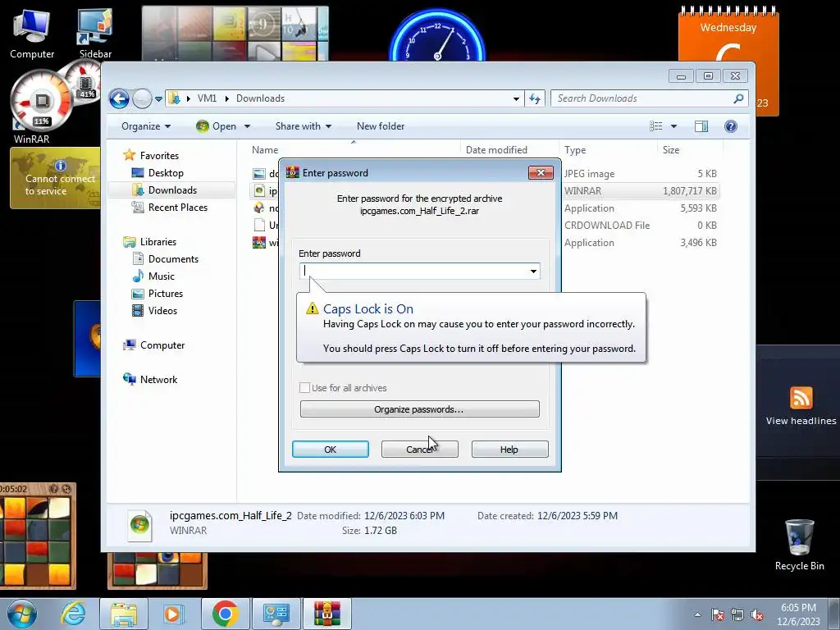Select Libraries in navigation pane

pos(158,242)
